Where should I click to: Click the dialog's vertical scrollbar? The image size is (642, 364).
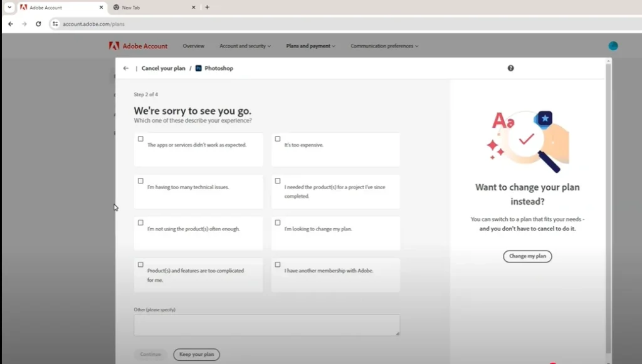click(x=608, y=209)
